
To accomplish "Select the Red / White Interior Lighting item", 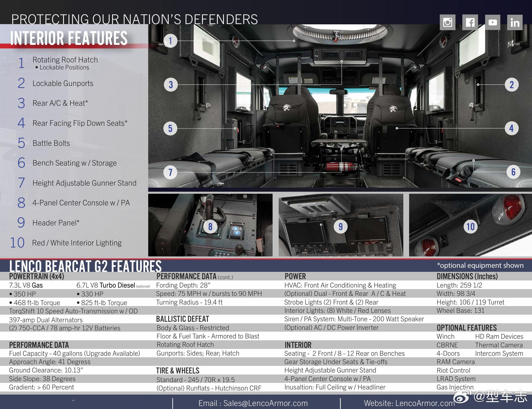I will (x=77, y=243).
